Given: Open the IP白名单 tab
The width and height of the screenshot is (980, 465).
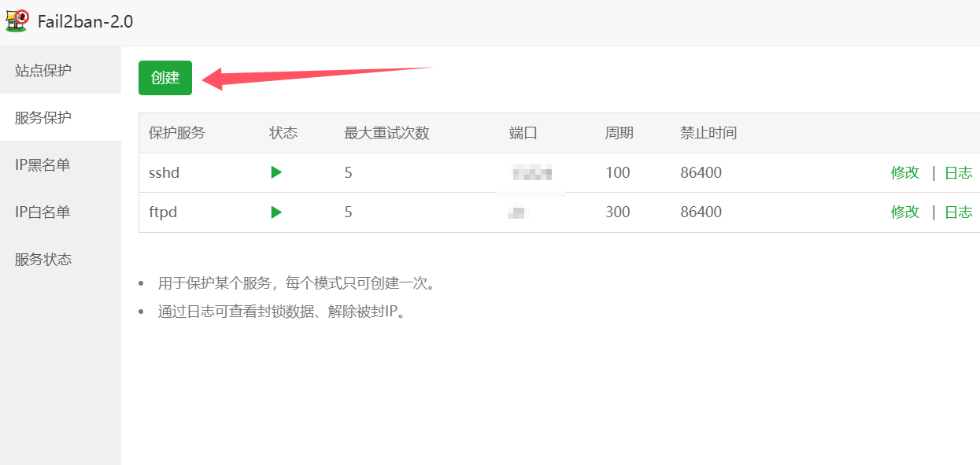Looking at the screenshot, I should 61,212.
